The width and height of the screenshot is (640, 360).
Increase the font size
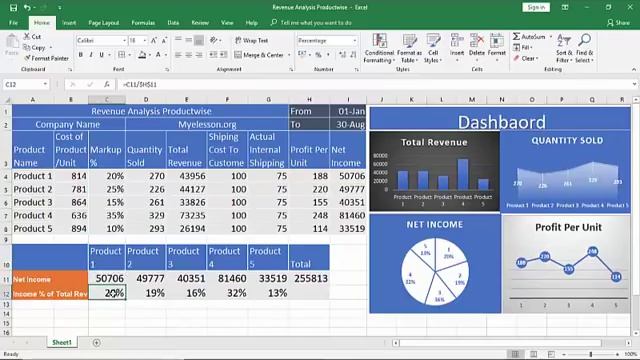pos(154,40)
